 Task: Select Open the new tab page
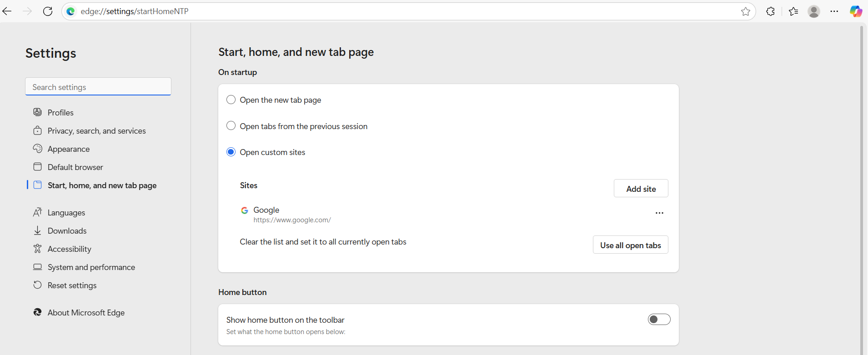pyautogui.click(x=231, y=100)
